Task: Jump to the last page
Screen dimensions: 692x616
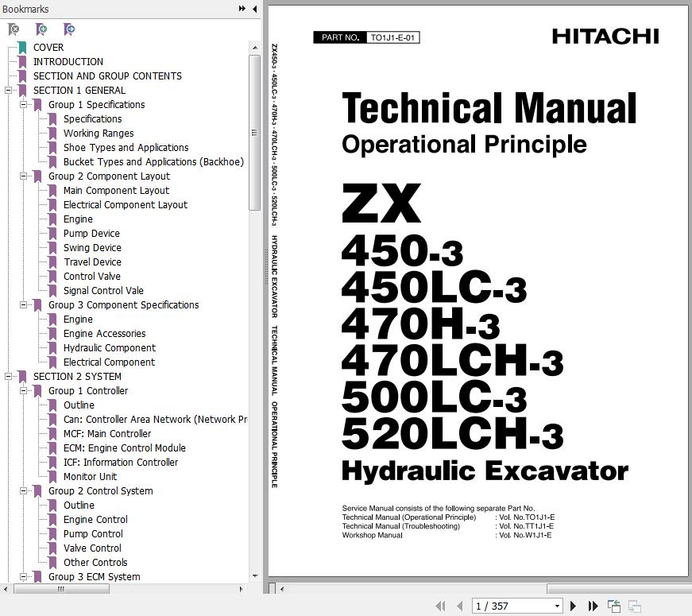Action: [x=593, y=606]
